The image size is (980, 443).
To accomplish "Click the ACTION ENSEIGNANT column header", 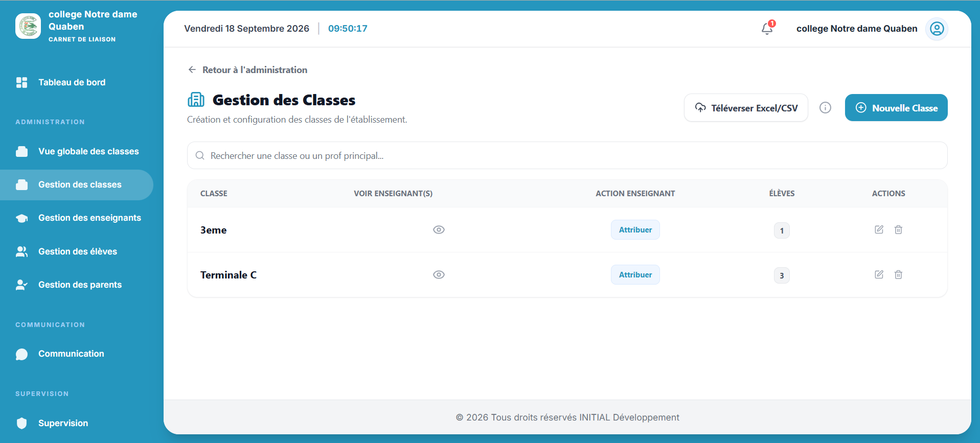I will [635, 193].
